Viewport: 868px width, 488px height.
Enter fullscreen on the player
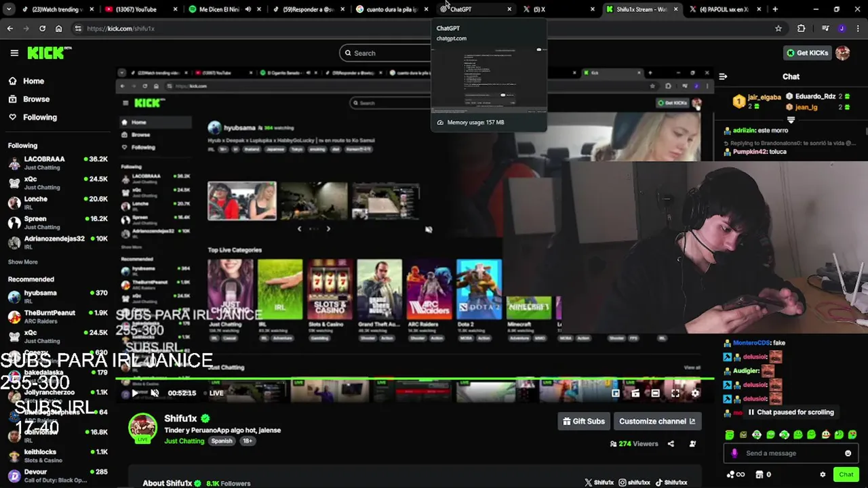click(675, 393)
